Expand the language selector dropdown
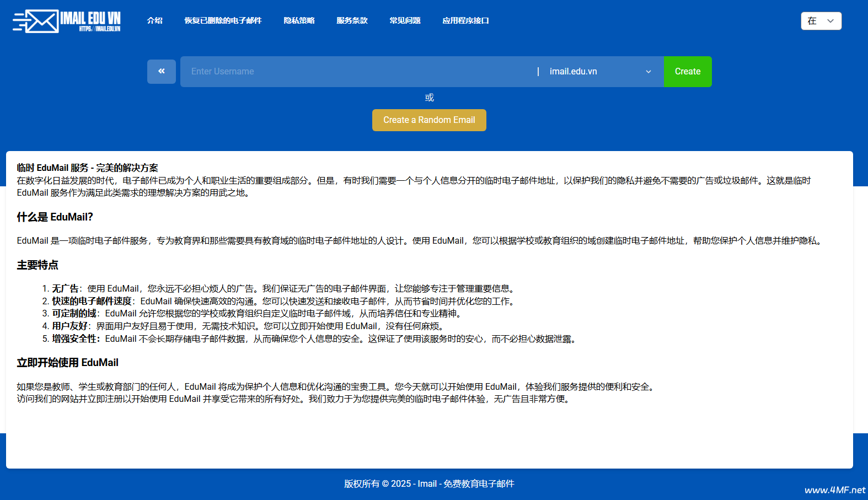This screenshot has height=500, width=868. point(821,21)
